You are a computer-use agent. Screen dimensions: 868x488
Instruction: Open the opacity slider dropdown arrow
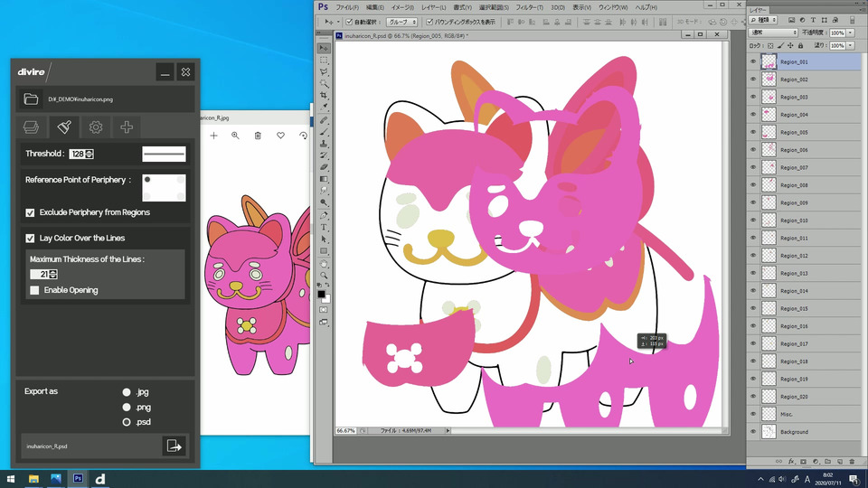tap(851, 33)
